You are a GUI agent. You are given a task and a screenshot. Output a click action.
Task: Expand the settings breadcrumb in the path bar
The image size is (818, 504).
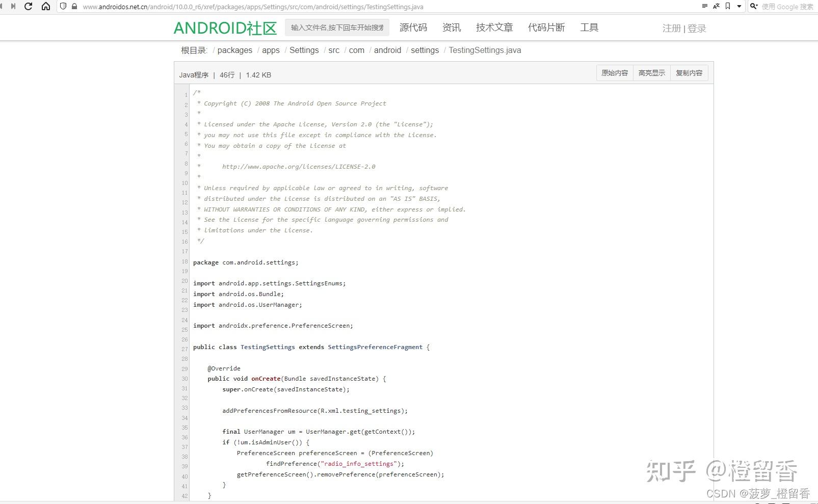click(x=425, y=50)
